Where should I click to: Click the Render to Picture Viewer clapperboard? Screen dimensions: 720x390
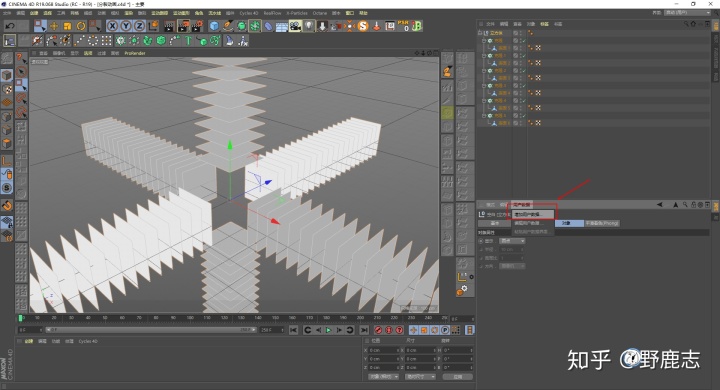(183, 26)
